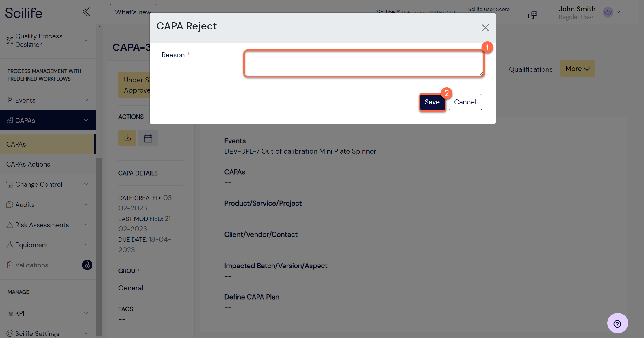Click the General group value
Viewport: 644px width, 338px height.
point(131,288)
